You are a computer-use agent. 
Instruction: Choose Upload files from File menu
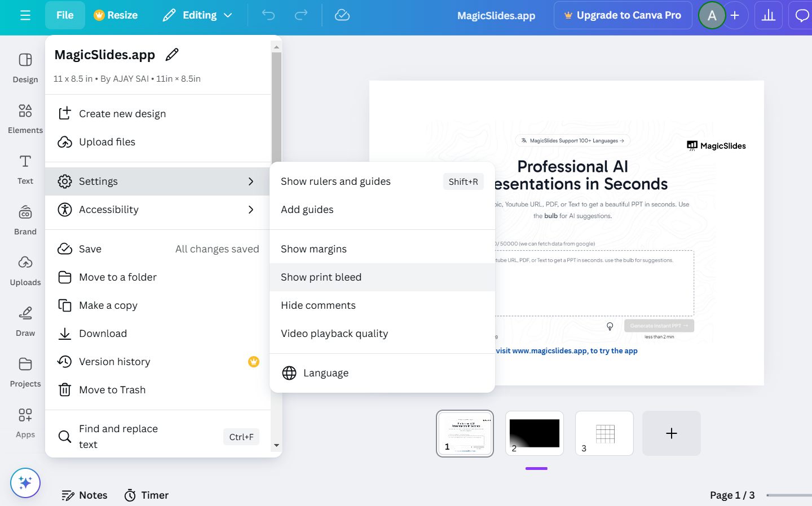[x=158, y=142]
